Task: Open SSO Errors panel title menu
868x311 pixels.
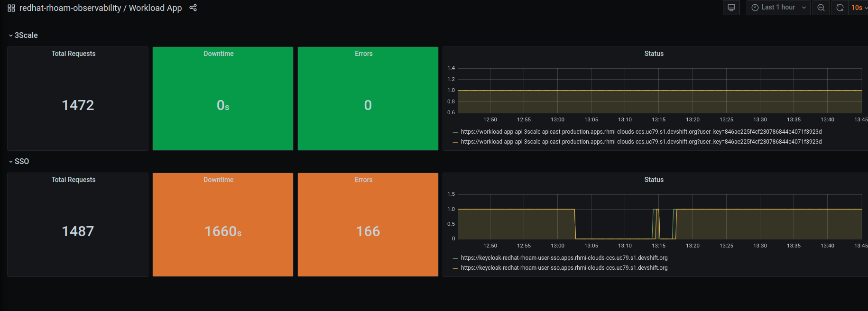Action: [364, 180]
